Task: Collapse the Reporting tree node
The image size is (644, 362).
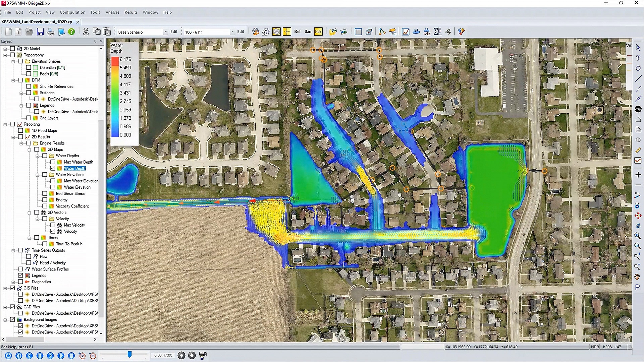Action: [5, 125]
